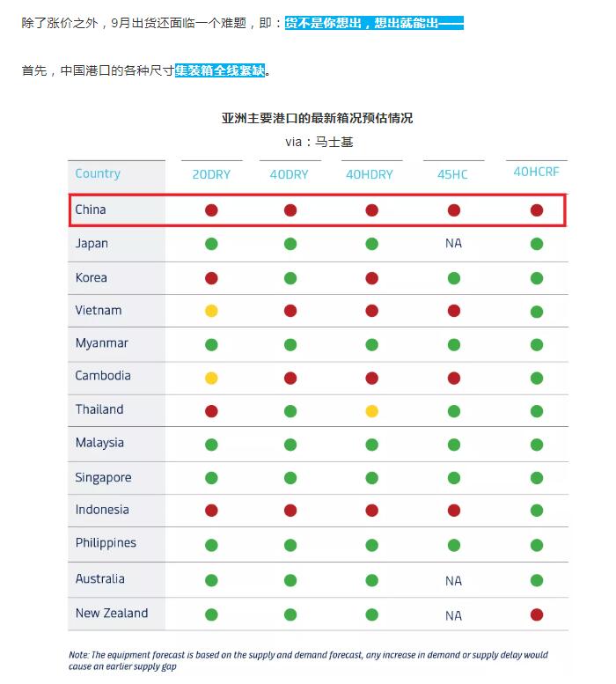Click Thailand's yellow 40HDRY status dot
The width and height of the screenshot is (616, 684).
pyautogui.click(x=371, y=411)
